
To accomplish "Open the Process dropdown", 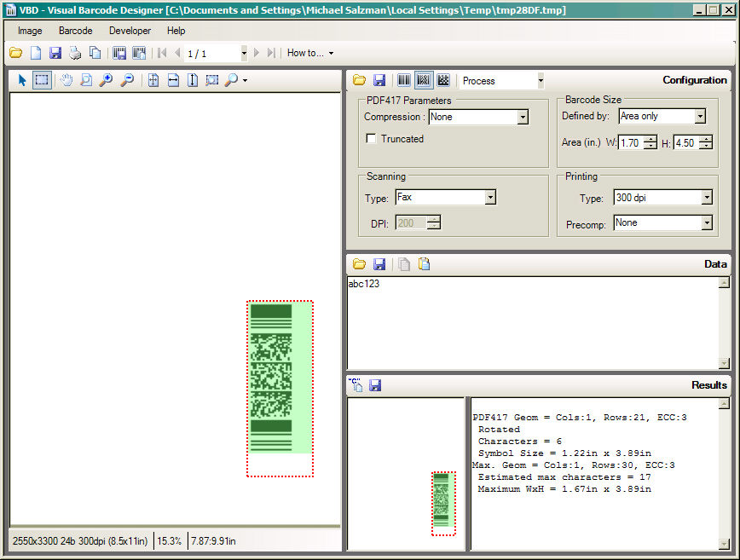I will pos(541,81).
